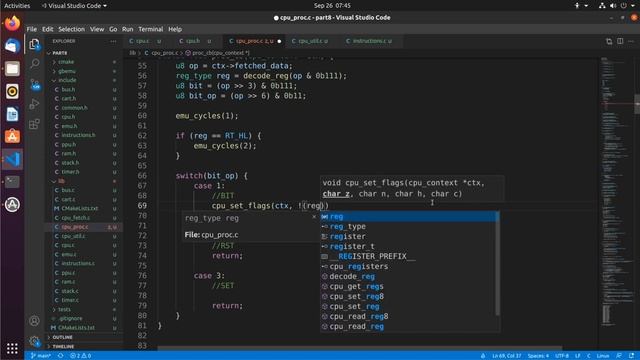
Task: Click the open changes icon in the editor toolbar
Action: [x=609, y=41]
